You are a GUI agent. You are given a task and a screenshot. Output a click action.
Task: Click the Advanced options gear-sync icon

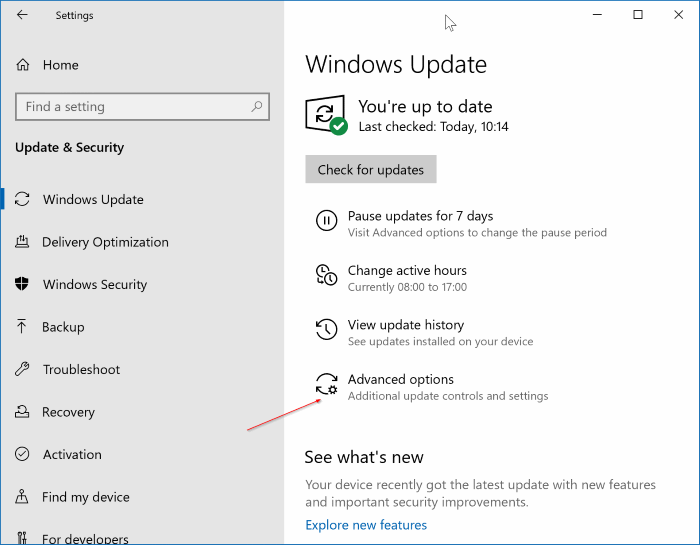pyautogui.click(x=326, y=384)
